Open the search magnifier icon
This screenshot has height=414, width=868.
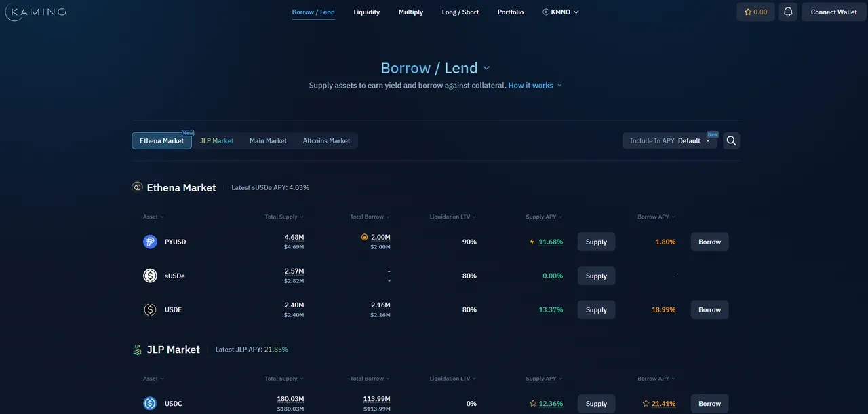coord(731,140)
